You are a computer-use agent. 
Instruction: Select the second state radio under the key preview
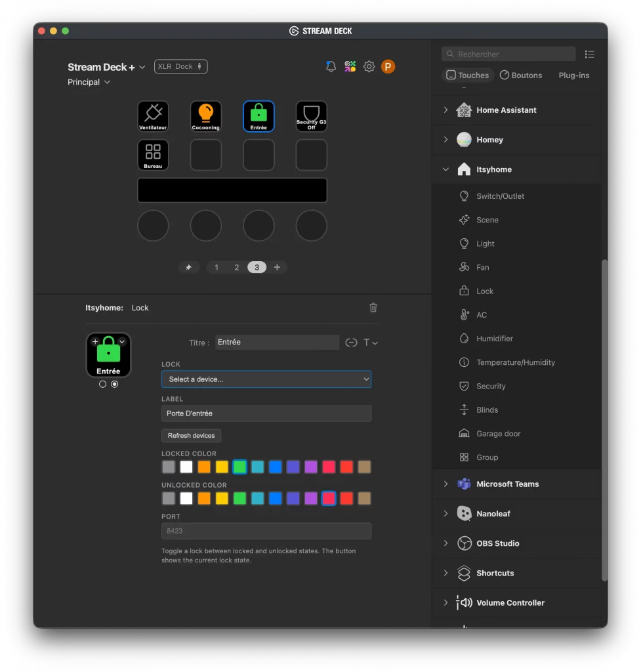coord(115,384)
